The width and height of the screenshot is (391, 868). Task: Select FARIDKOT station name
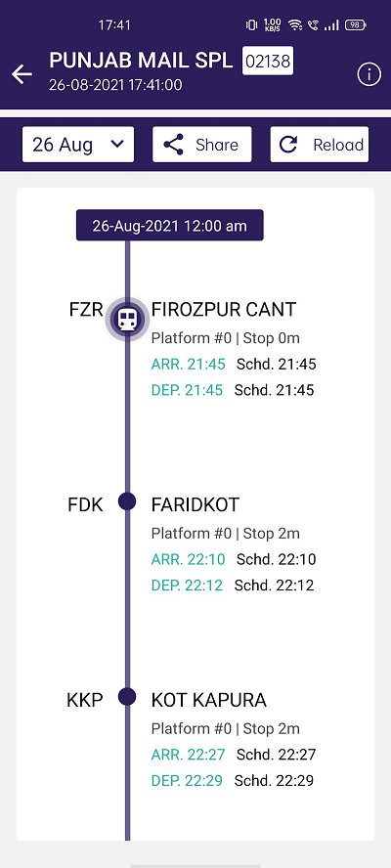pyautogui.click(x=195, y=504)
